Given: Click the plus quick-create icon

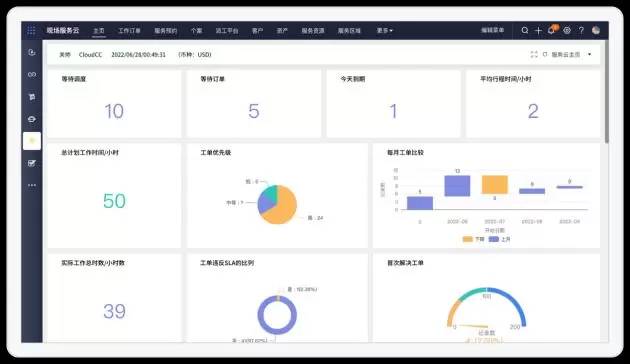Looking at the screenshot, I should point(538,31).
